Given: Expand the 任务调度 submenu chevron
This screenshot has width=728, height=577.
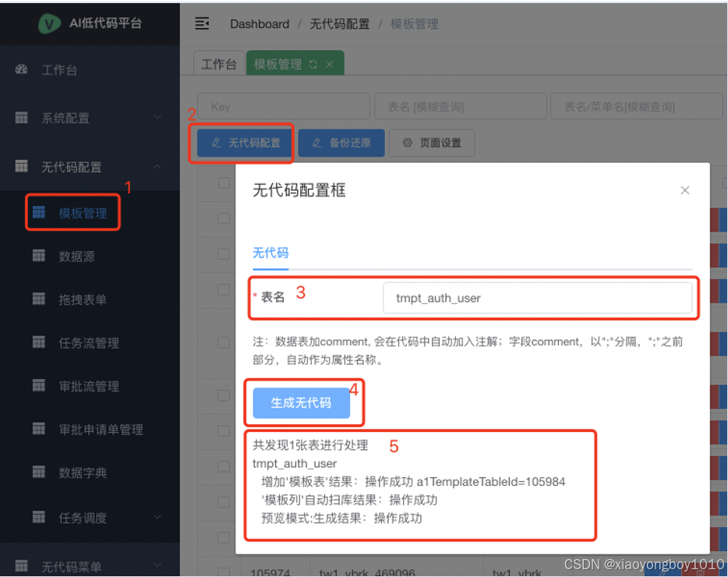Looking at the screenshot, I should (157, 517).
